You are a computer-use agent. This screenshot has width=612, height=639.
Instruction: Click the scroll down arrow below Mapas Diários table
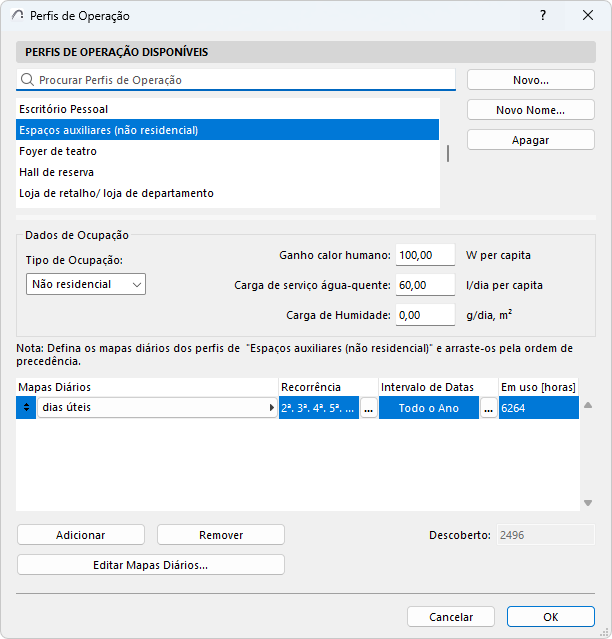pyautogui.click(x=588, y=503)
